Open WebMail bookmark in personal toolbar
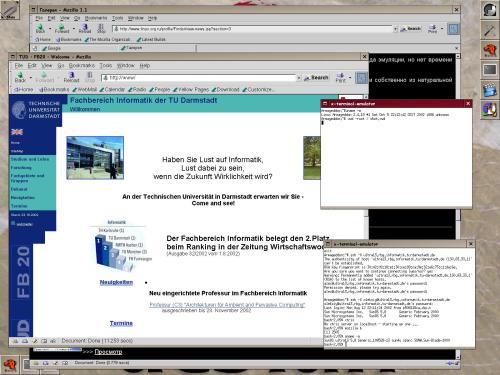The image size is (500, 375). [x=85, y=90]
